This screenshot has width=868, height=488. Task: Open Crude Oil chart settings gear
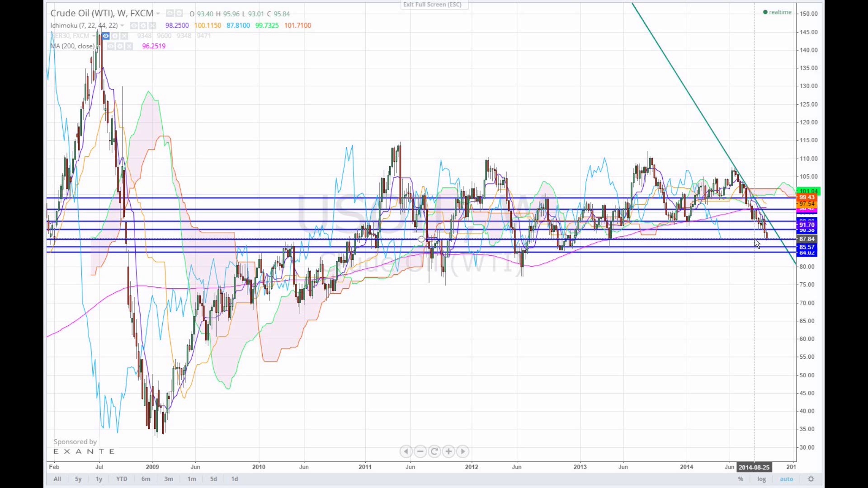179,14
